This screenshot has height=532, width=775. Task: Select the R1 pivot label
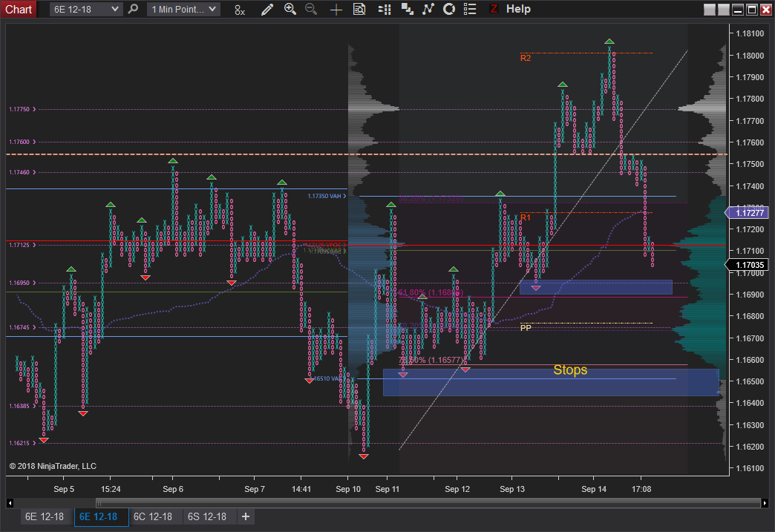pos(526,217)
